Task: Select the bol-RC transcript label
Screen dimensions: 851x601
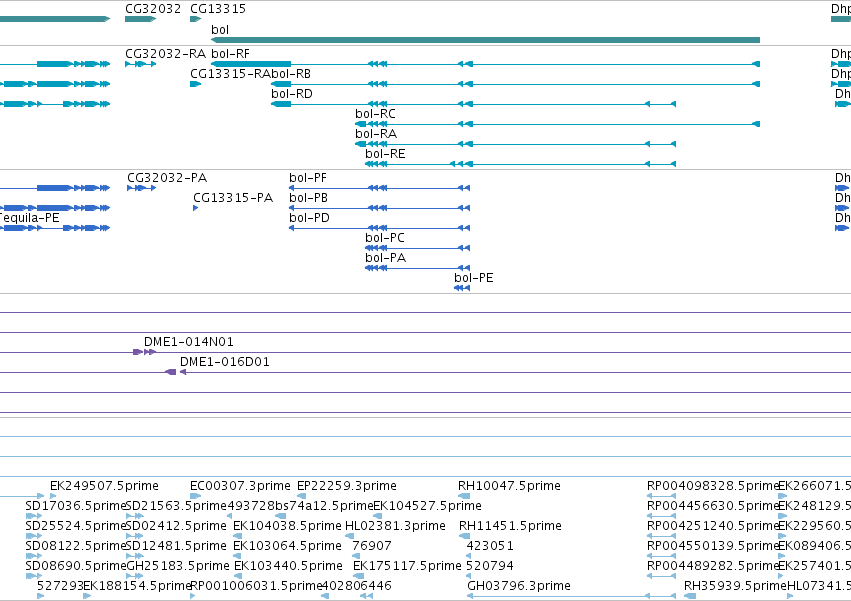Action: coord(376,114)
